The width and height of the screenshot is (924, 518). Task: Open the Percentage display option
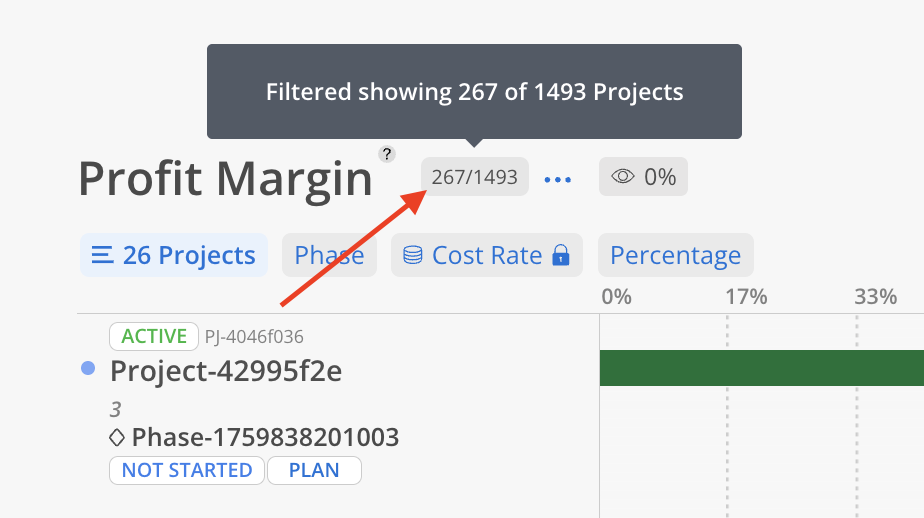(675, 255)
